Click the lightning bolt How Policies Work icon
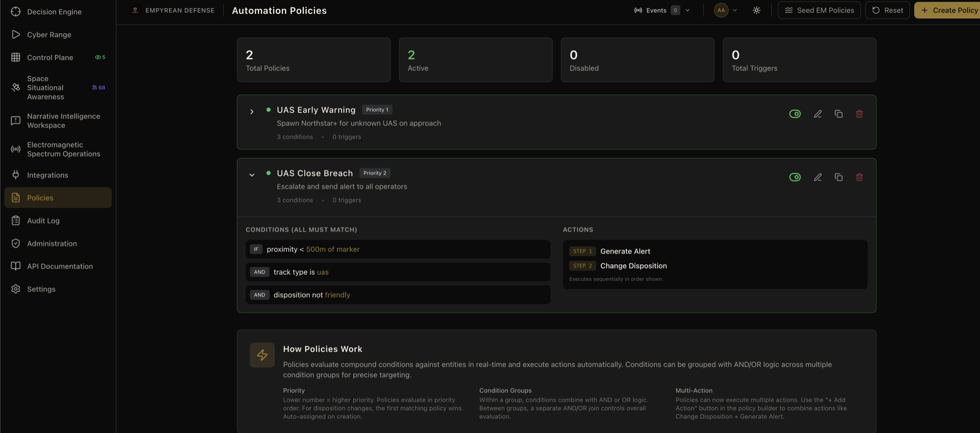This screenshot has width=980, height=433. [x=262, y=355]
